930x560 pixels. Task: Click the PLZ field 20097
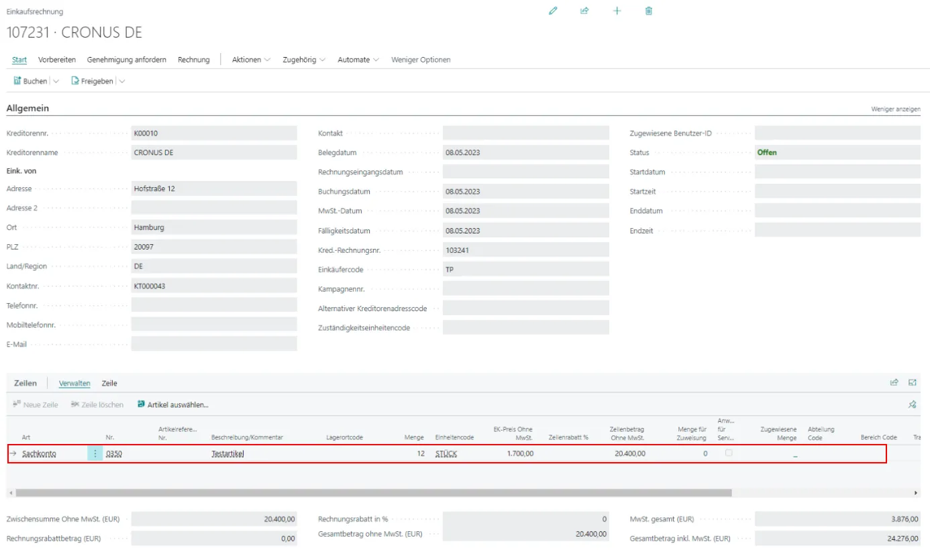point(214,247)
